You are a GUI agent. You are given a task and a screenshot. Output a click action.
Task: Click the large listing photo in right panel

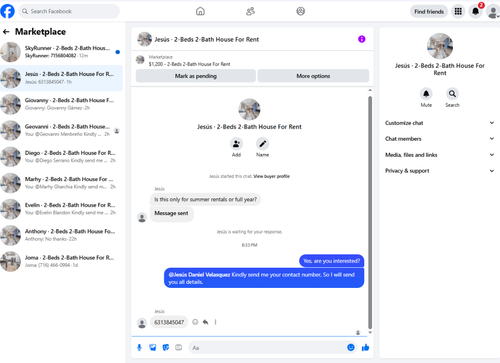point(440,46)
